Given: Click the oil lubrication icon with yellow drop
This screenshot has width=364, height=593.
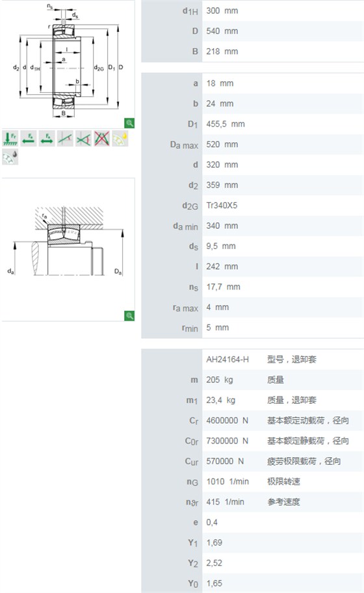Looking at the screenshot, I should coord(120,138).
